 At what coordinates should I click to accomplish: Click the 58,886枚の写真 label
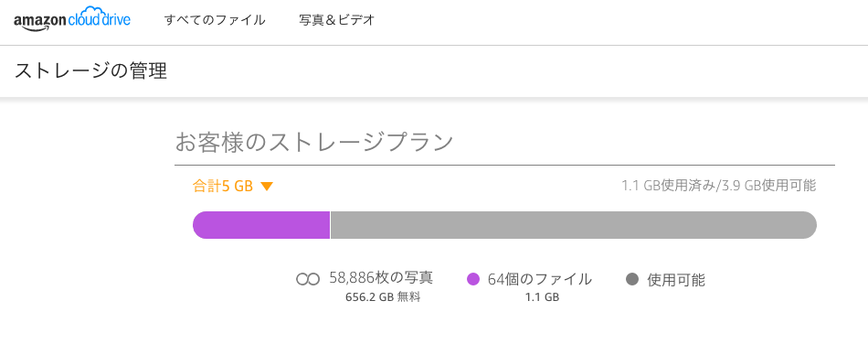381,278
